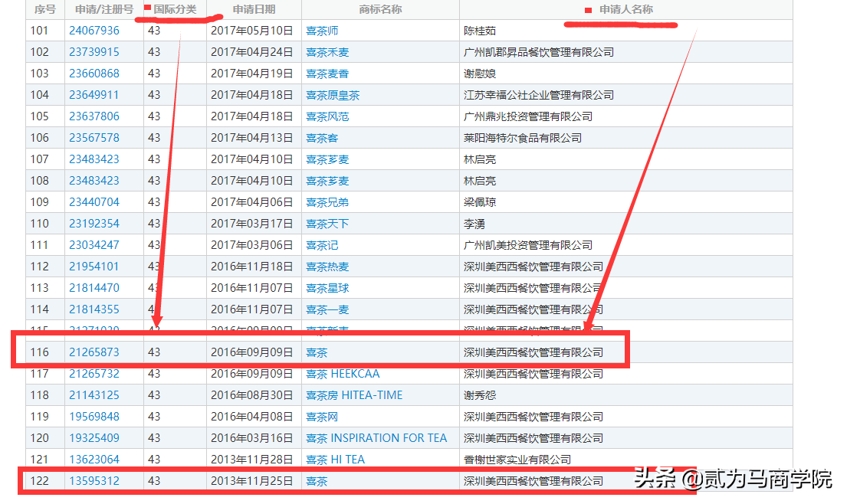Select applicant name 梁佩琼

point(480,202)
